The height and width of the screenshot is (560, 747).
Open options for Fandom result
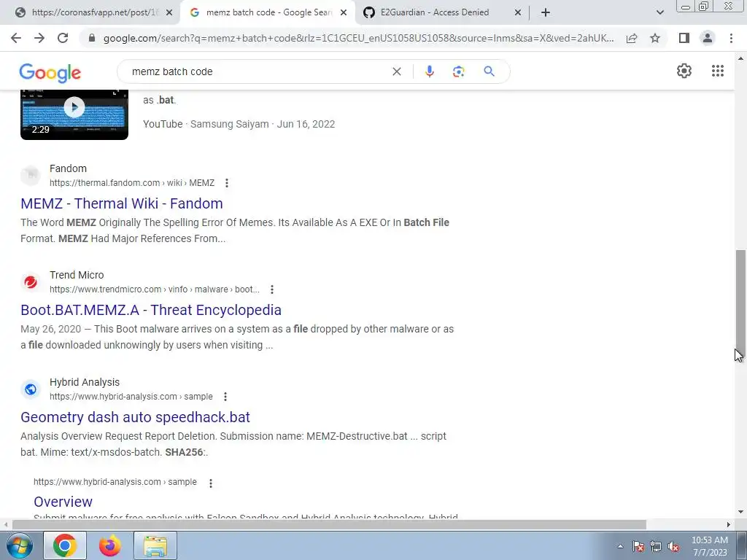pyautogui.click(x=227, y=183)
